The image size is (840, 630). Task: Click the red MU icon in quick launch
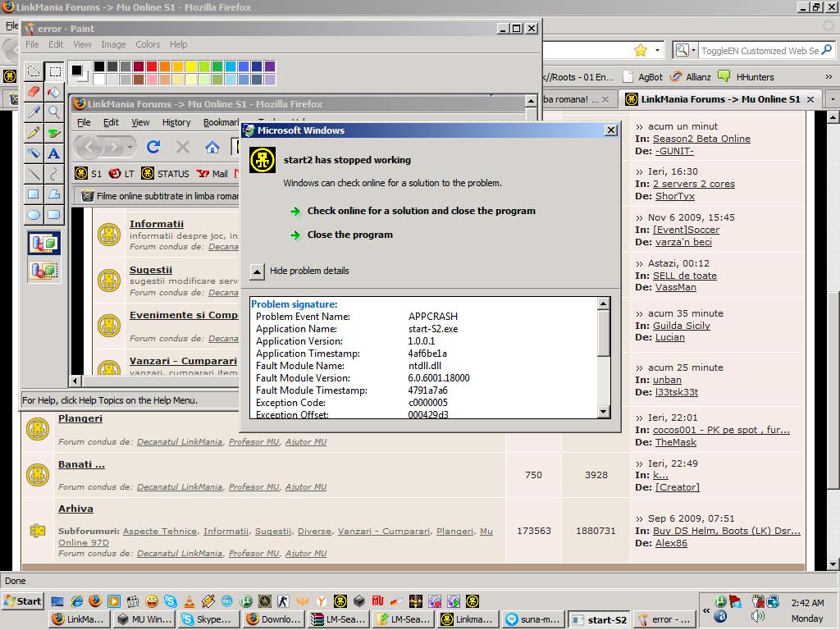coord(377,601)
